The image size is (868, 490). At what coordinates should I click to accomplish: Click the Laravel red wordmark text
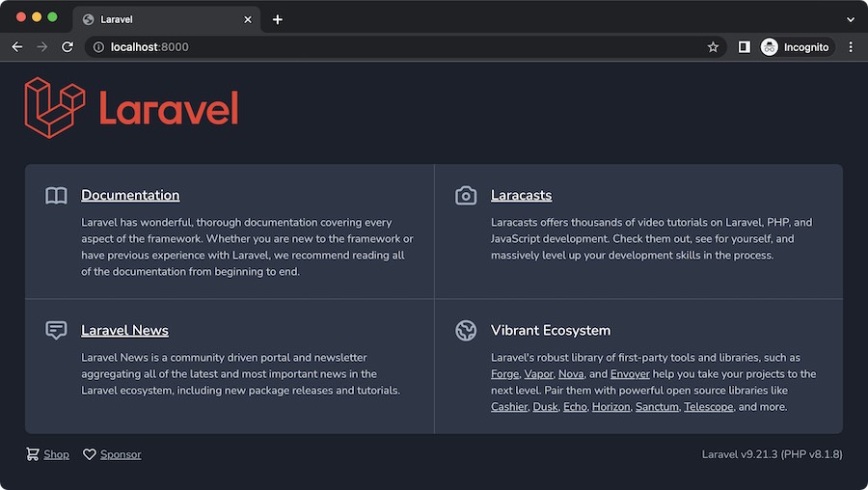[169, 108]
